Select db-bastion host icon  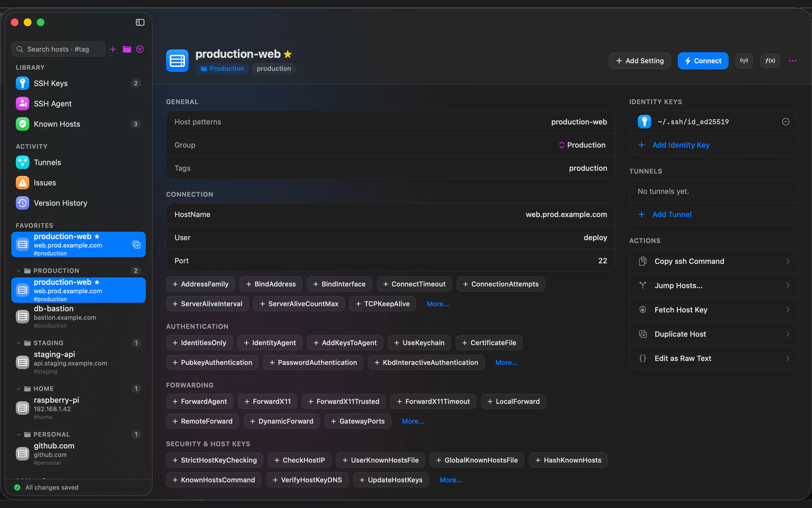point(23,317)
